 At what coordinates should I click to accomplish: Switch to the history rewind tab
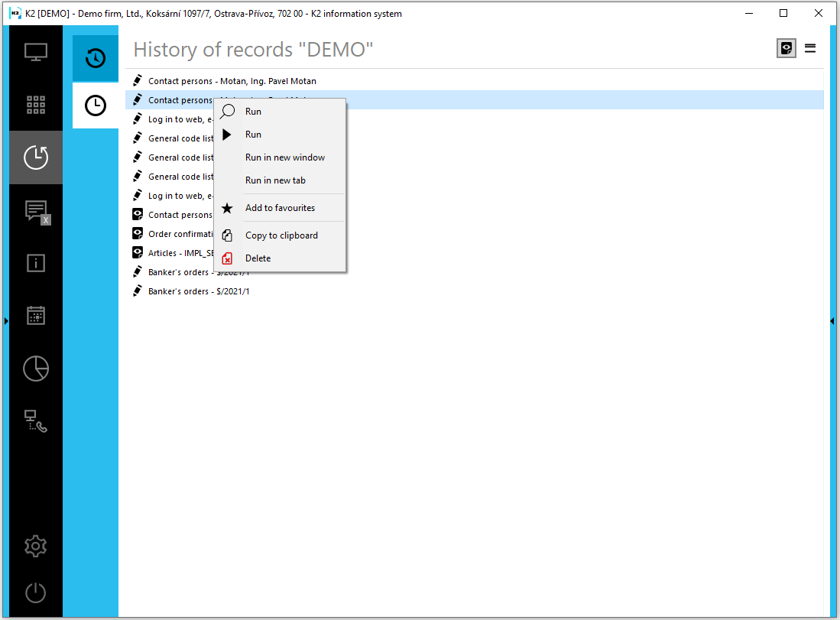pos(96,58)
